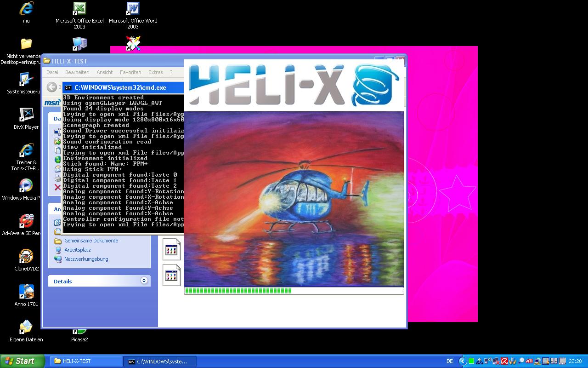Click 'Analog component found:Z-Achse' line
This screenshot has height=368, width=588.
pyautogui.click(x=118, y=202)
